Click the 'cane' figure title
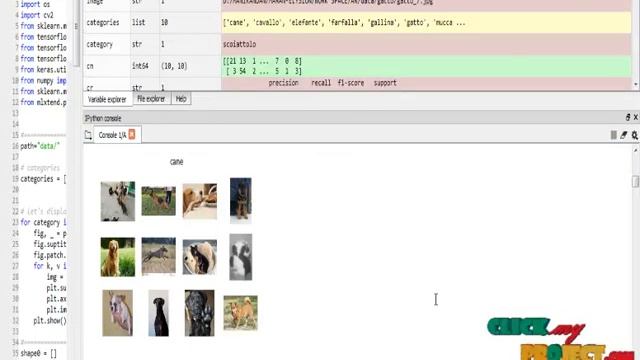 [176, 162]
